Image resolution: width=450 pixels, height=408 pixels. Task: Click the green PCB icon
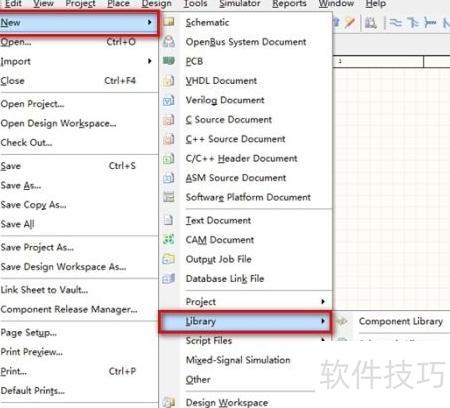pyautogui.click(x=169, y=61)
